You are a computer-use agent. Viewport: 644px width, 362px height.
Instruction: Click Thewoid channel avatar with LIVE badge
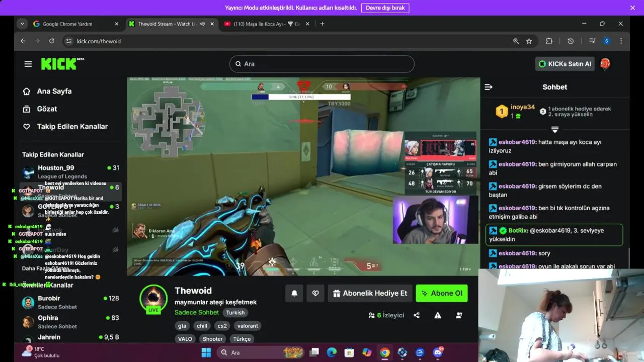pos(153,298)
